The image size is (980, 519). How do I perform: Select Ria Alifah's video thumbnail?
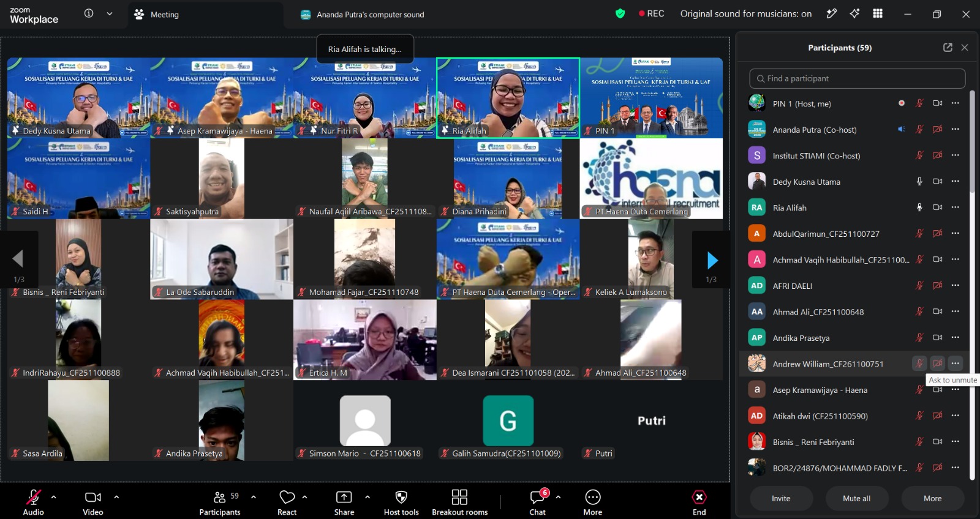[508, 98]
